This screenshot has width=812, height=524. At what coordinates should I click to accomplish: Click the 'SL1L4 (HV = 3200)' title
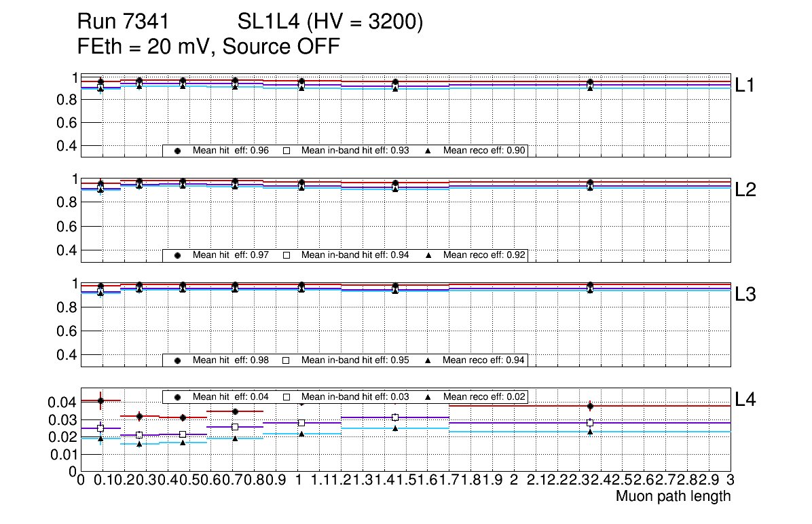[330, 23]
